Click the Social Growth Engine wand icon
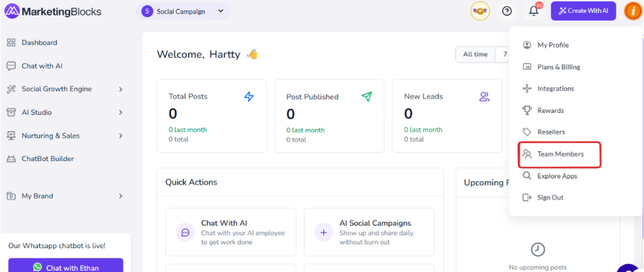This screenshot has height=272, width=644. coord(11,89)
